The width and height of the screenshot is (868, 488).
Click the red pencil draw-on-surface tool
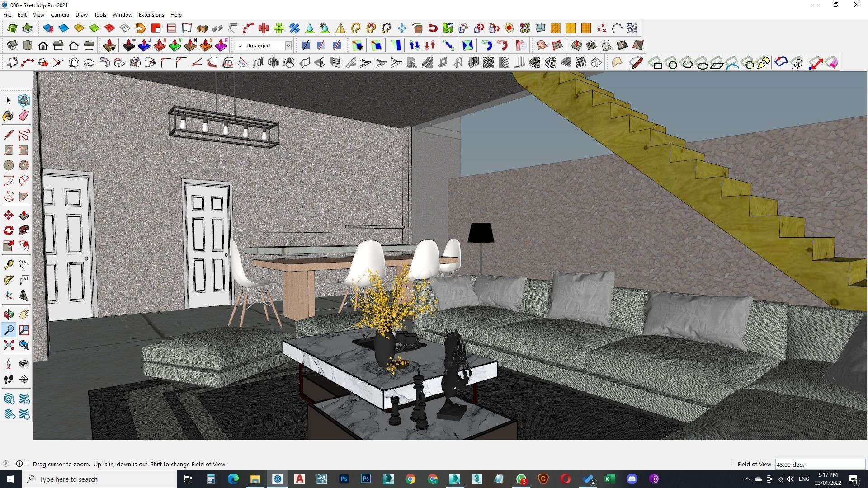coord(637,63)
